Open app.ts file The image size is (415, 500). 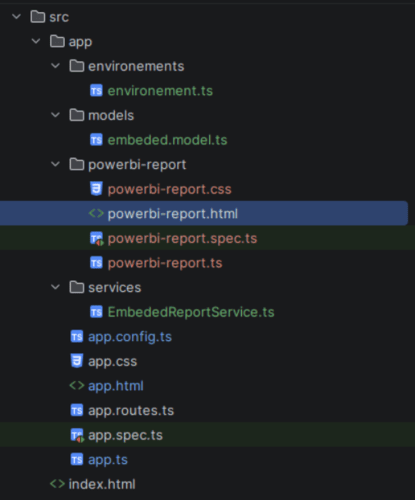108,460
